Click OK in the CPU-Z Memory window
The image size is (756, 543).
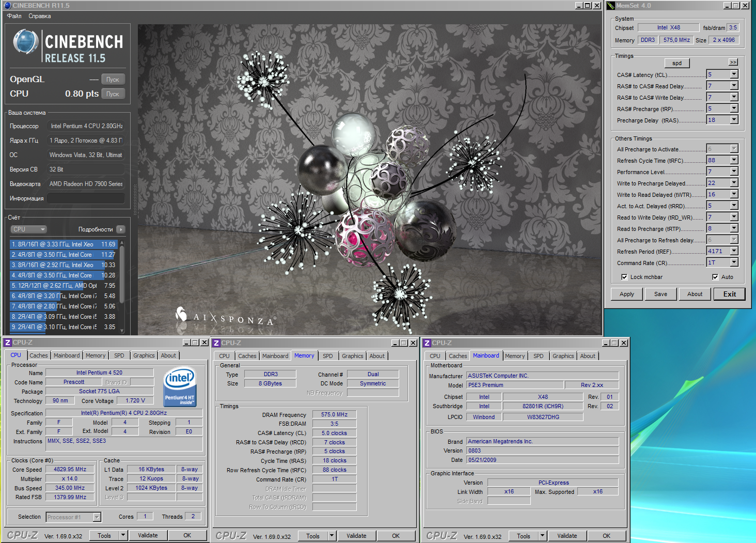(396, 536)
